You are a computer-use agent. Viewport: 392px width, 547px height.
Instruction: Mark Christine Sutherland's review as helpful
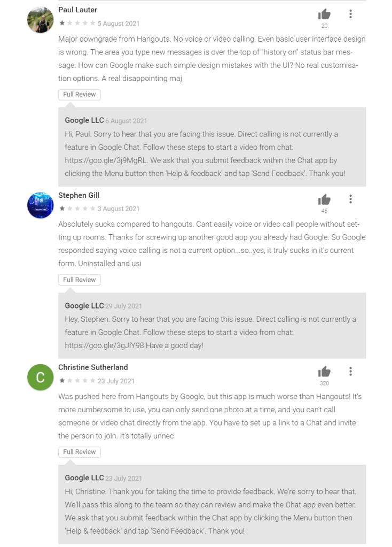[324, 372]
